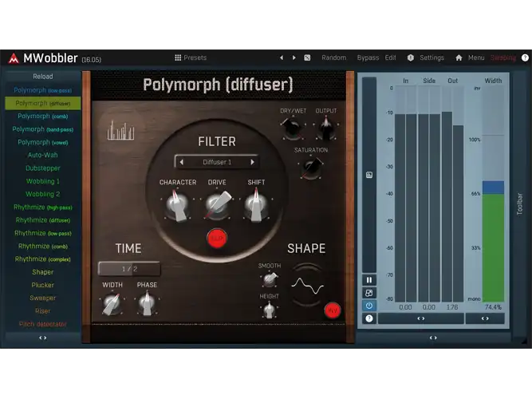Select the Sweeper device
The width and height of the screenshot is (532, 399).
[x=43, y=298]
